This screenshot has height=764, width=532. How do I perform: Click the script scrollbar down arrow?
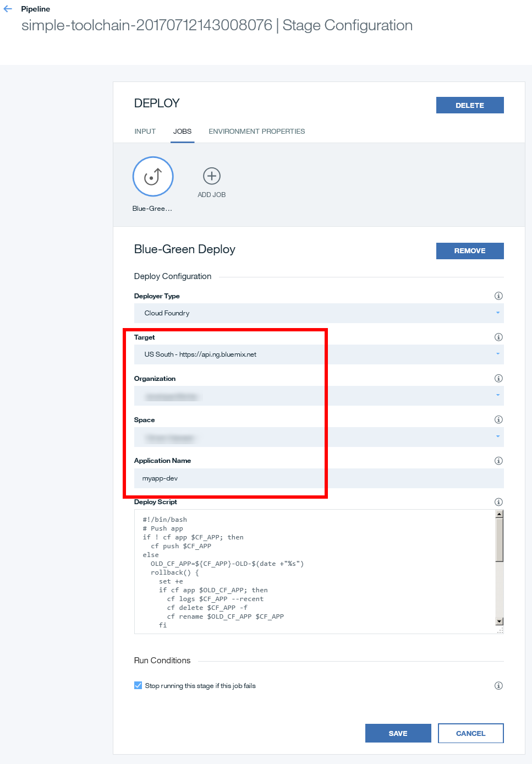pyautogui.click(x=500, y=621)
